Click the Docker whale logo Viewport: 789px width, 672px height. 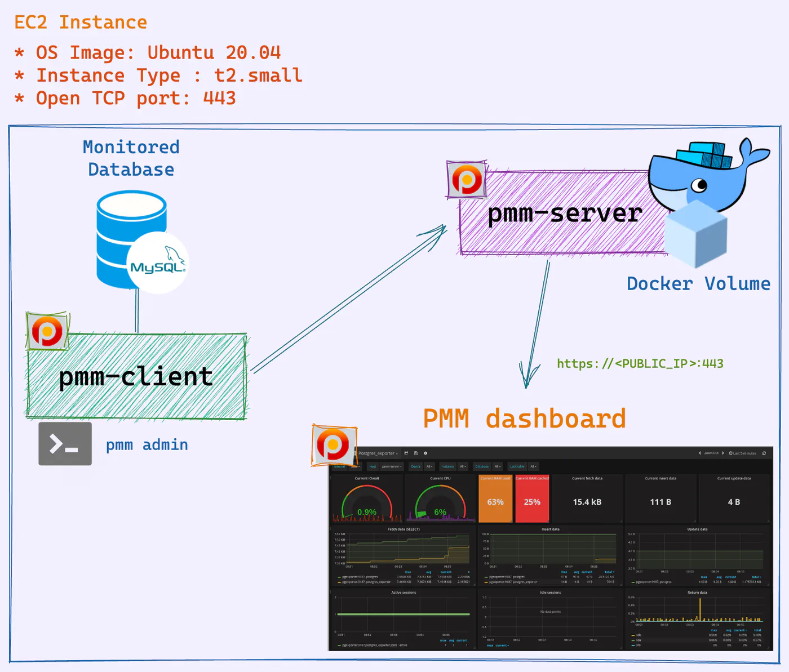click(708, 175)
